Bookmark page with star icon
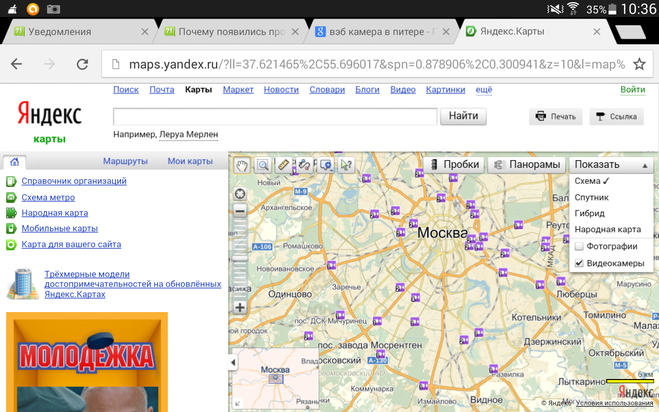This screenshot has width=659, height=412. click(639, 64)
